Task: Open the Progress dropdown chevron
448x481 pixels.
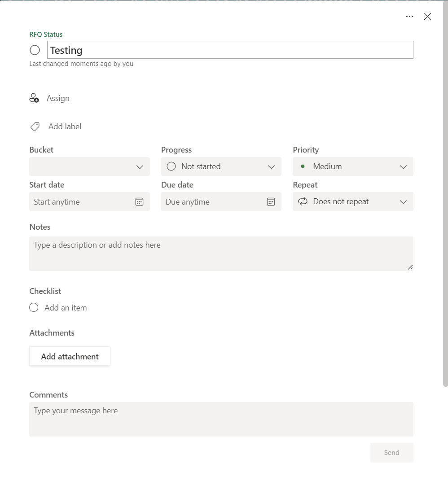Action: pos(271,167)
